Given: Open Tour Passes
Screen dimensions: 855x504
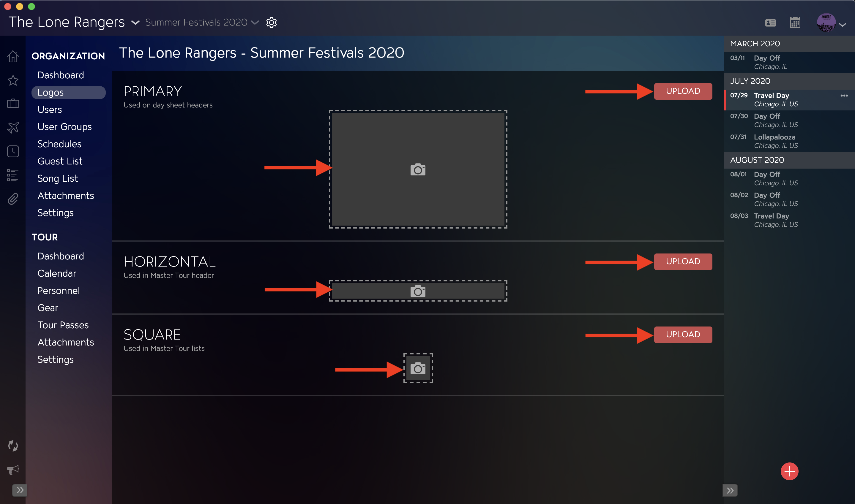Looking at the screenshot, I should [63, 325].
